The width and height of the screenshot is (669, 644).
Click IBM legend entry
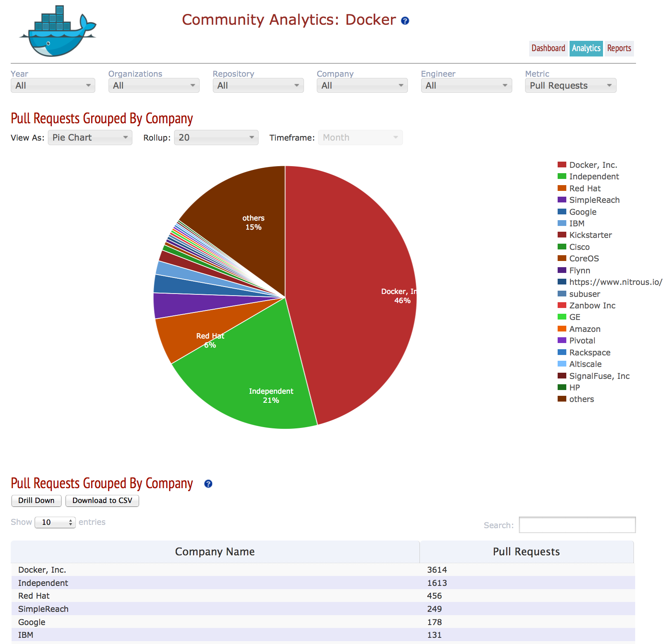pos(571,223)
